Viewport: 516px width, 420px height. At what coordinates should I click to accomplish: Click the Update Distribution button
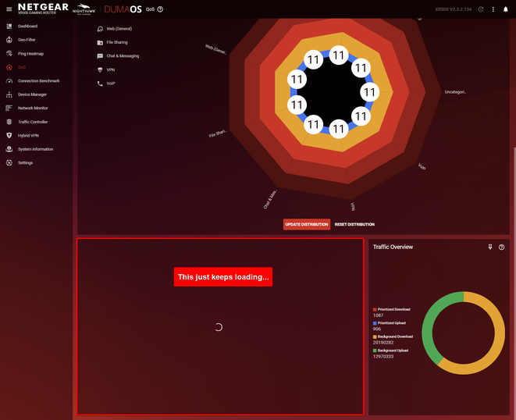[307, 224]
